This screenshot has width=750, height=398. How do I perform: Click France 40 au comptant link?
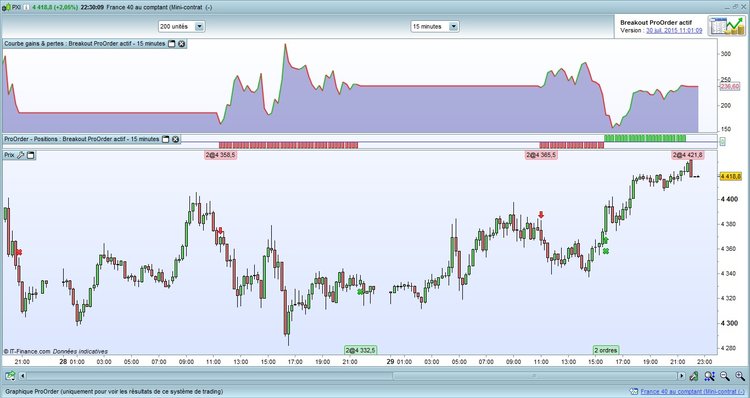click(x=693, y=391)
